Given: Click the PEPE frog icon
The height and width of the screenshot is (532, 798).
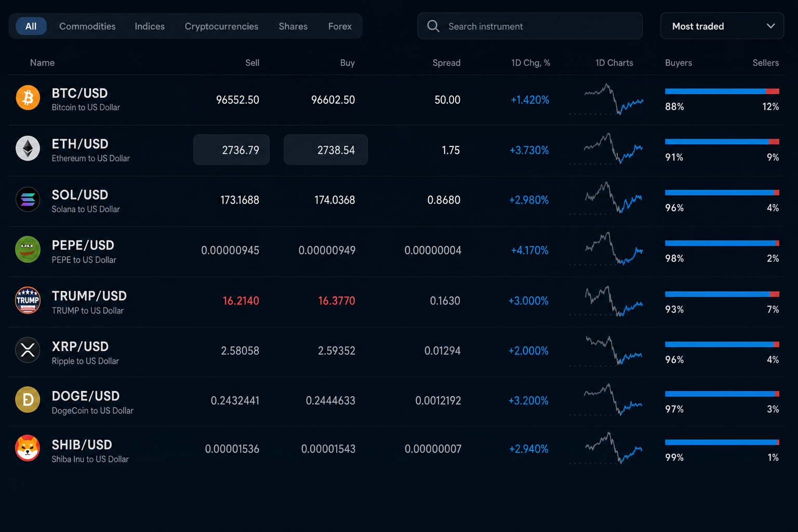Looking at the screenshot, I should coord(28,249).
